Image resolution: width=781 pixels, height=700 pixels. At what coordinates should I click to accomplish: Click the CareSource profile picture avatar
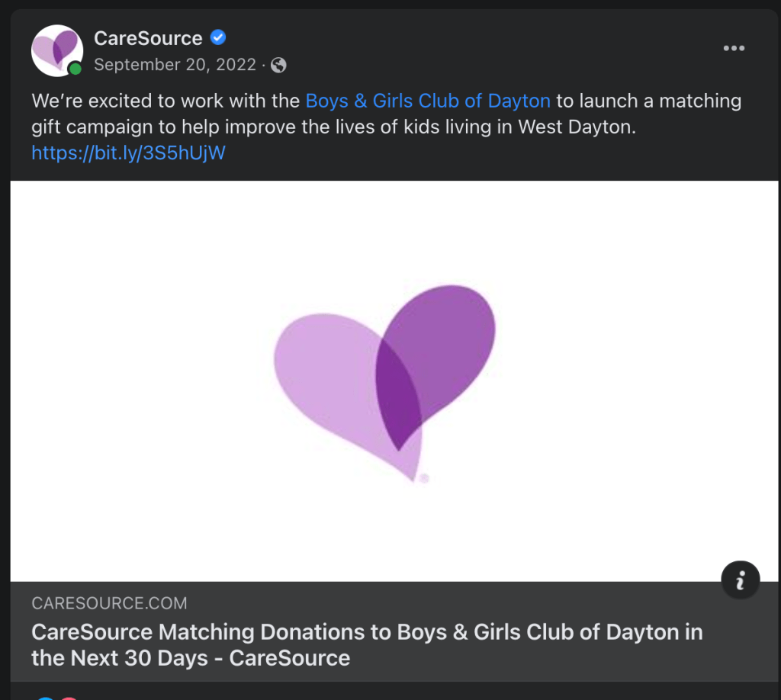coord(56,50)
